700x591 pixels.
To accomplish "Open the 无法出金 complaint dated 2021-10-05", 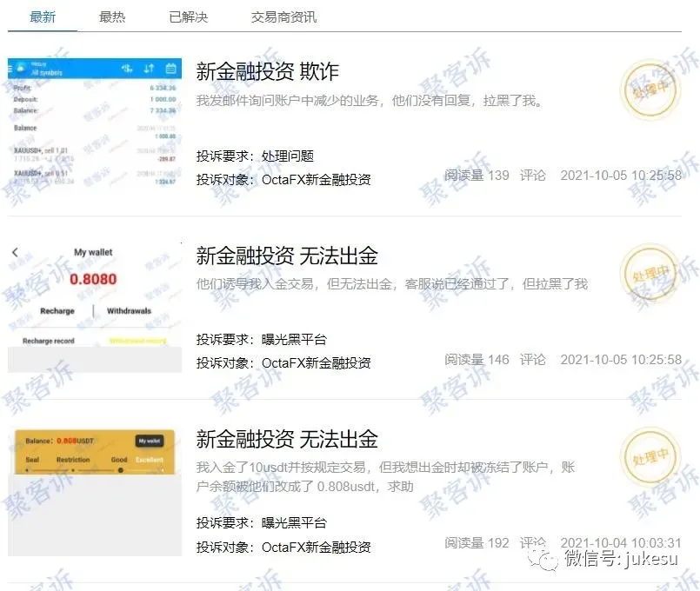I will (287, 256).
